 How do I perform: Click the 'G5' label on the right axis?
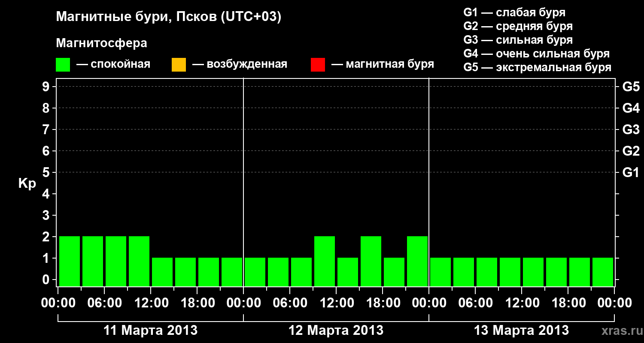coord(631,87)
